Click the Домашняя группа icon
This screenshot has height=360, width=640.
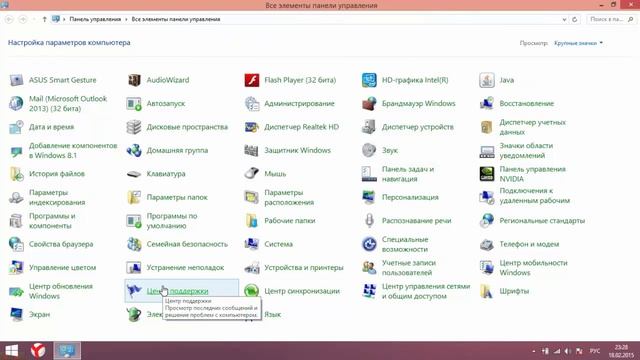click(134, 150)
